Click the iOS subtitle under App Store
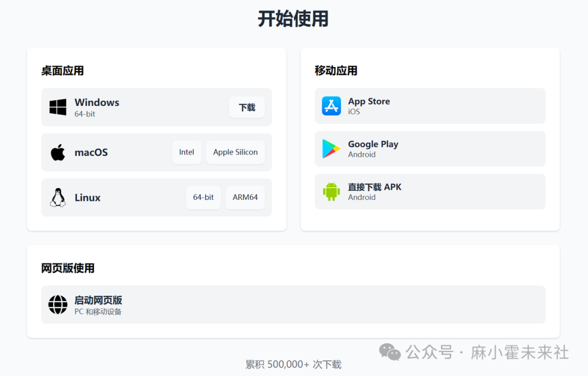Viewport: 588px width, 376px height. point(354,112)
